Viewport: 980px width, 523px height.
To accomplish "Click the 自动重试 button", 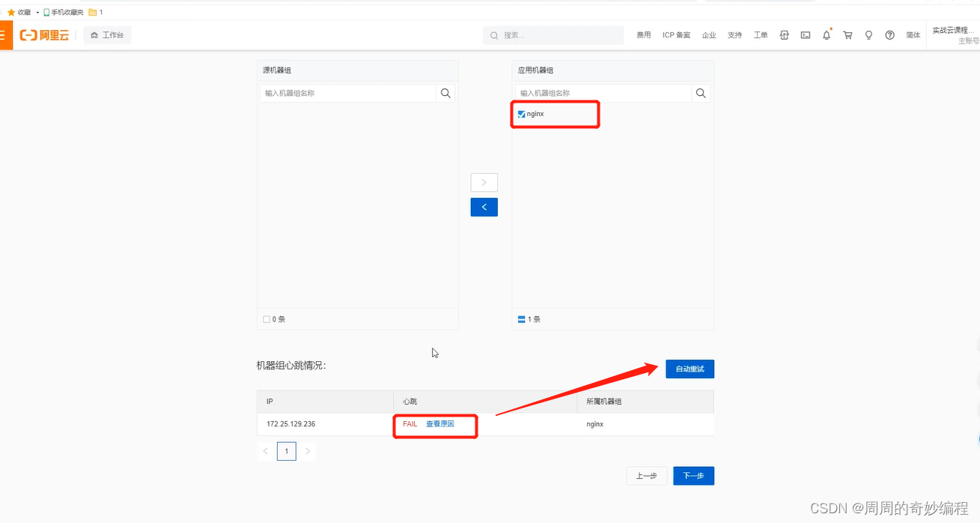I will point(689,369).
